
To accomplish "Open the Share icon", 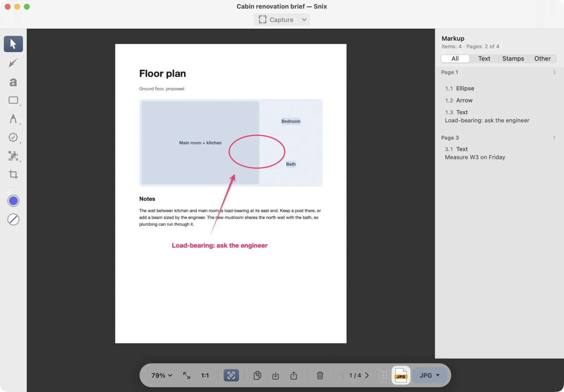I will [294, 375].
